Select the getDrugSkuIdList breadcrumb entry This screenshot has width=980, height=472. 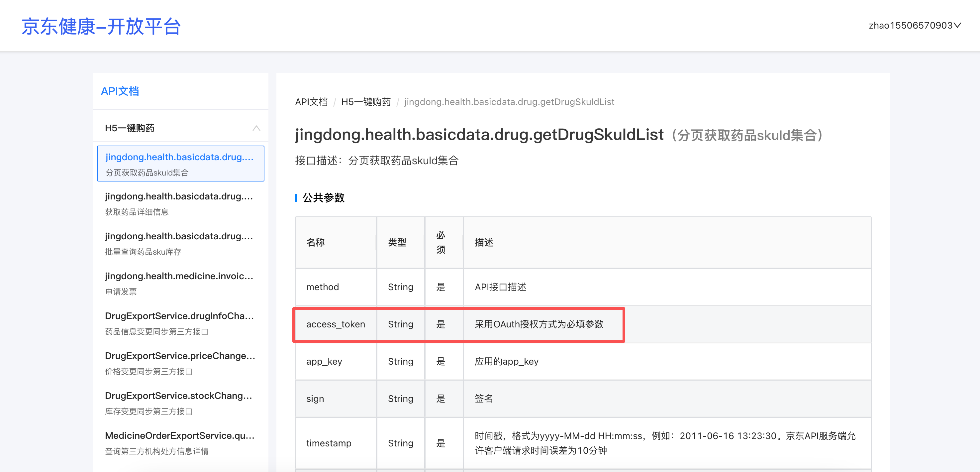point(509,102)
